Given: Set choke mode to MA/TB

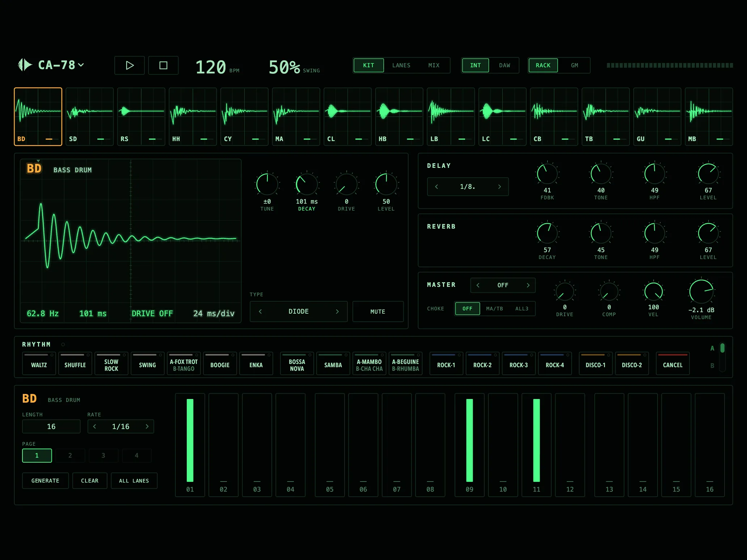Looking at the screenshot, I should point(494,309).
